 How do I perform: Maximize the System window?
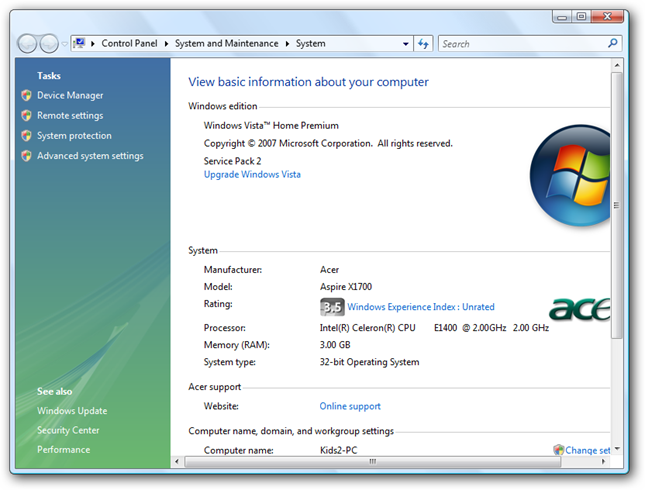click(x=581, y=17)
